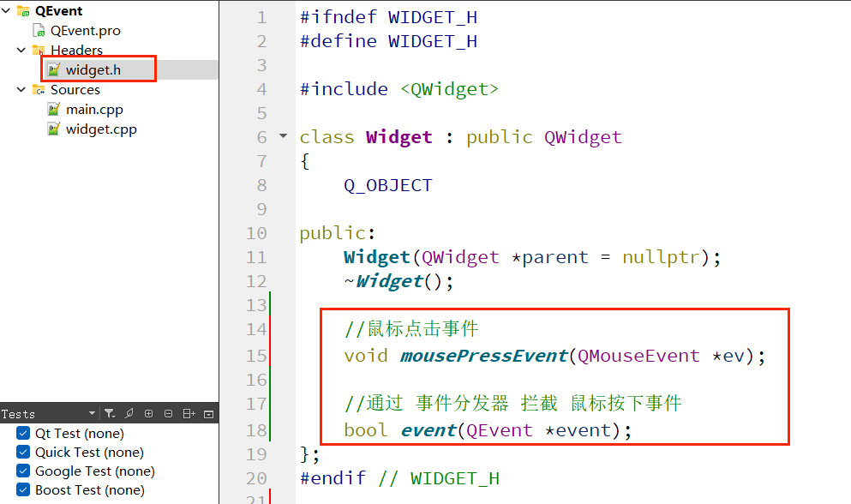The width and height of the screenshot is (851, 504).
Task: Click nullptr in the constructor line
Action: coord(660,257)
